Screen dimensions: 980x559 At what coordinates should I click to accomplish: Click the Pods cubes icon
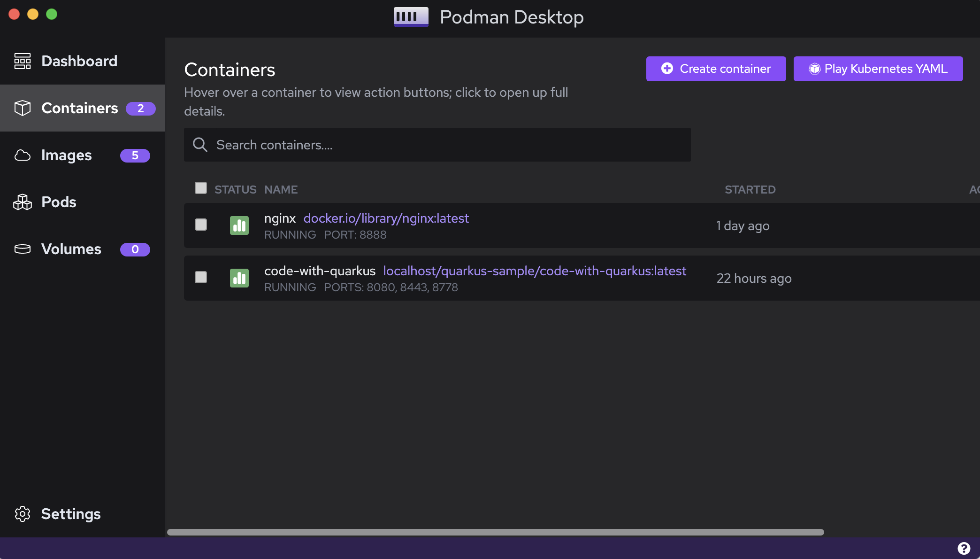point(22,202)
